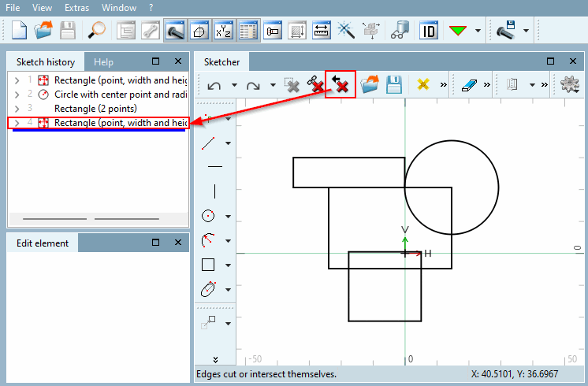Toggle the 3D box sketch window button
The height and width of the screenshot is (386, 588).
199,31
